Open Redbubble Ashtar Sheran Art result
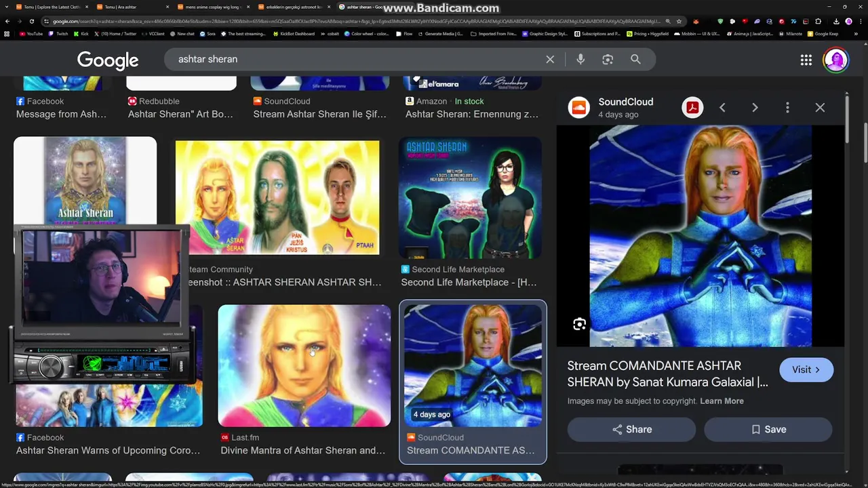868x488 pixels. [180, 115]
